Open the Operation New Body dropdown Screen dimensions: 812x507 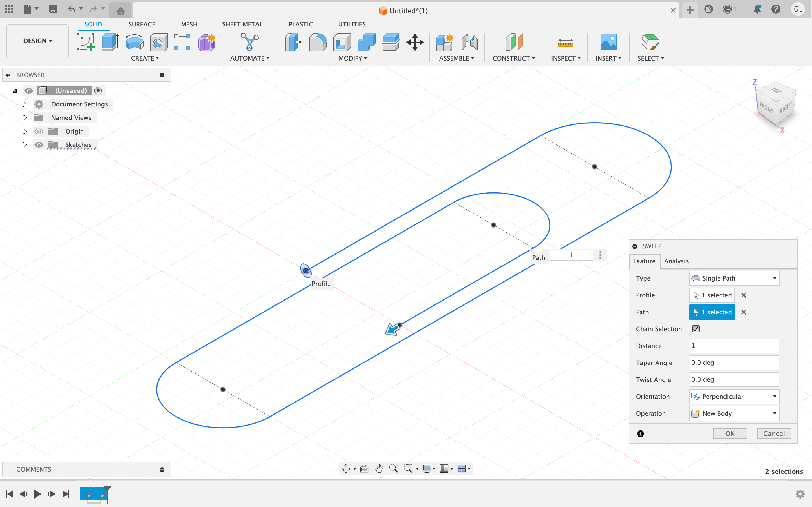tap(734, 413)
